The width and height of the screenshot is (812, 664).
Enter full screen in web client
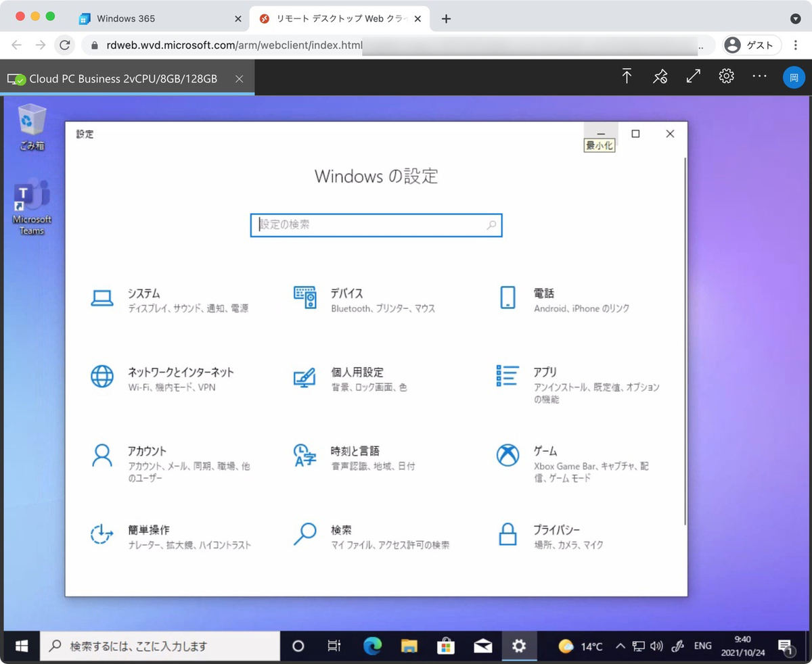(693, 76)
